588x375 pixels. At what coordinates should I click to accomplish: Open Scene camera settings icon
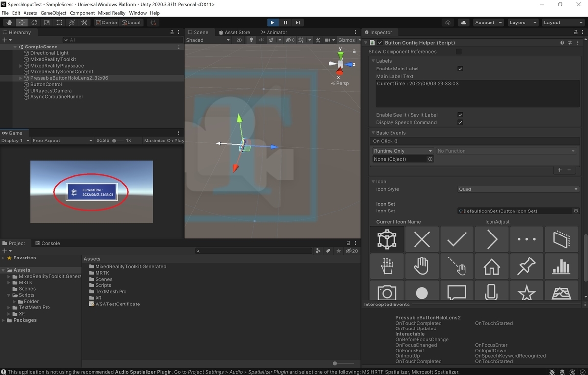(328, 40)
